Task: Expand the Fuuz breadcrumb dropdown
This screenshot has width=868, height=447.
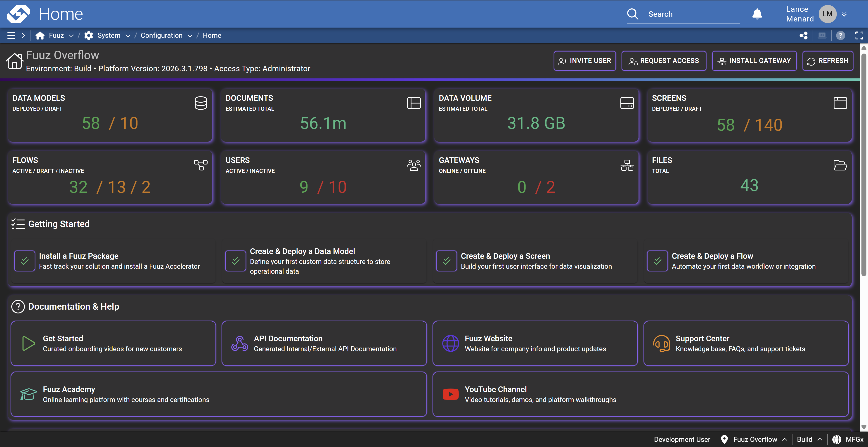Action: click(x=71, y=36)
